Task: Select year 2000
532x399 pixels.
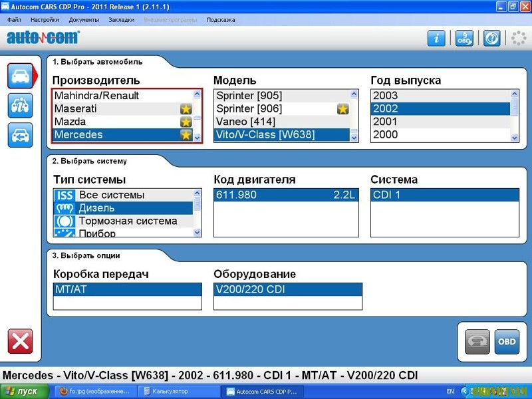Action: tap(441, 135)
